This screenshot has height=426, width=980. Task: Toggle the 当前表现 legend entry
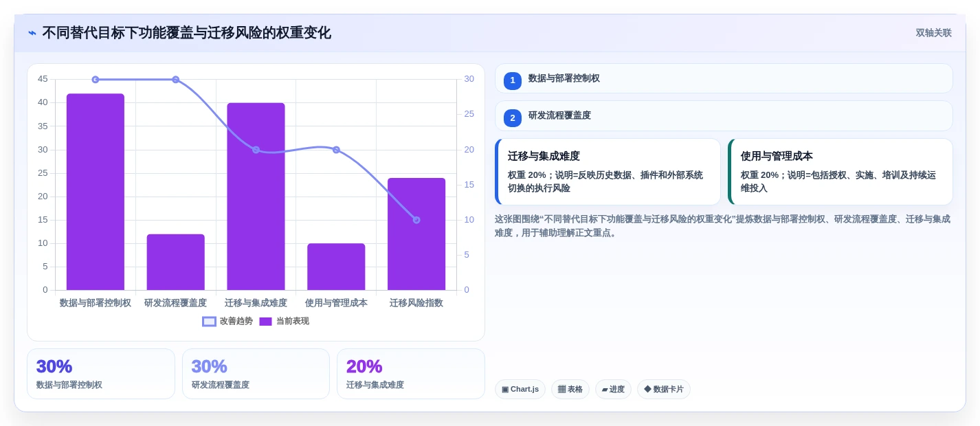[x=284, y=321]
